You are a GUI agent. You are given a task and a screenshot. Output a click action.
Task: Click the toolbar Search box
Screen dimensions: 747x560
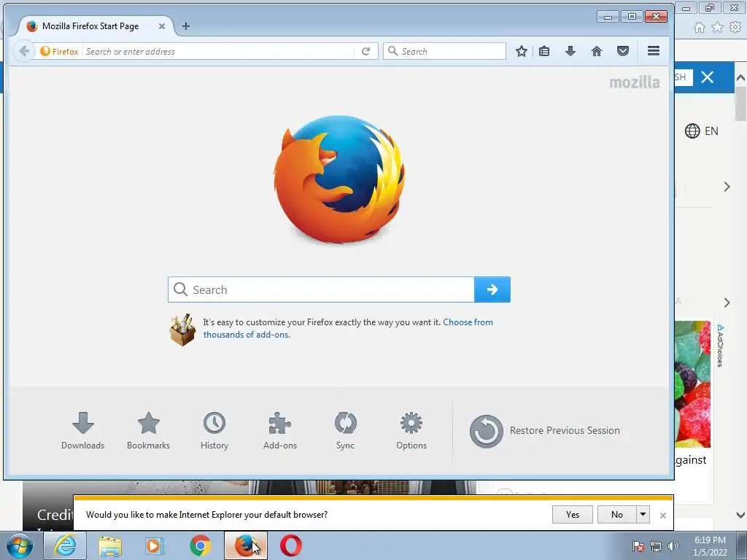444,51
